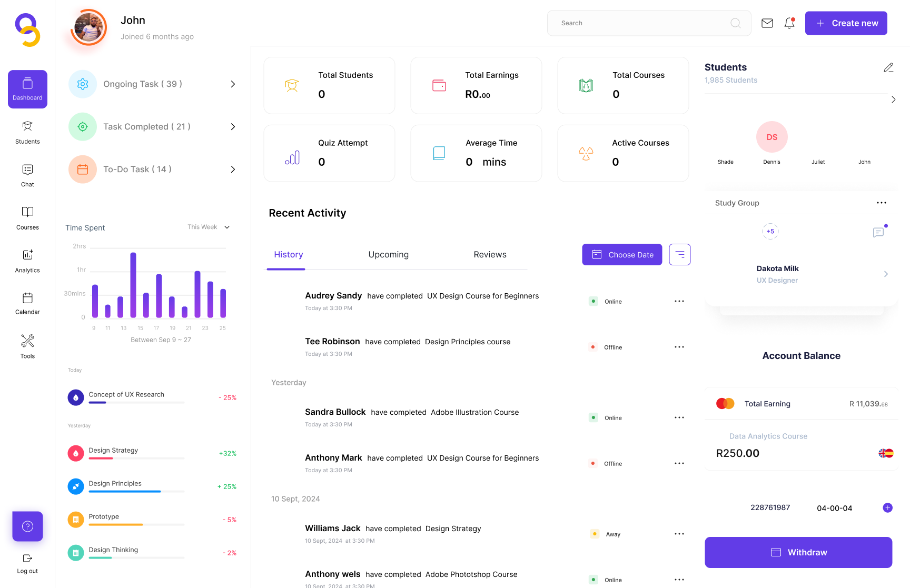Switch to the Upcoming tab

(x=388, y=255)
